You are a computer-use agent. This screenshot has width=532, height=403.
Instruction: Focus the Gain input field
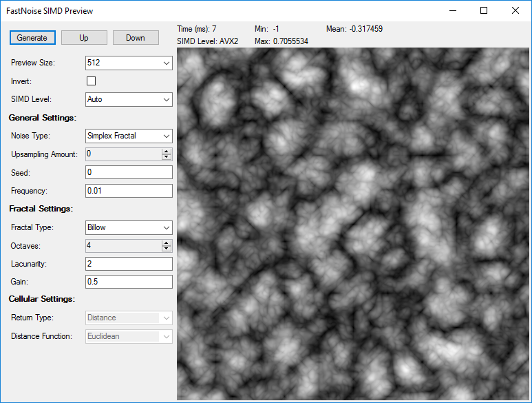pos(129,282)
